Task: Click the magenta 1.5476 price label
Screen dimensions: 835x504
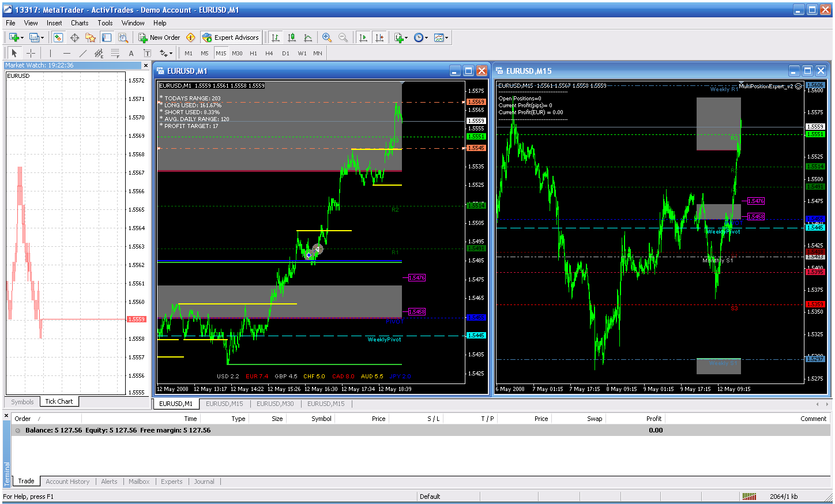Action: point(416,277)
